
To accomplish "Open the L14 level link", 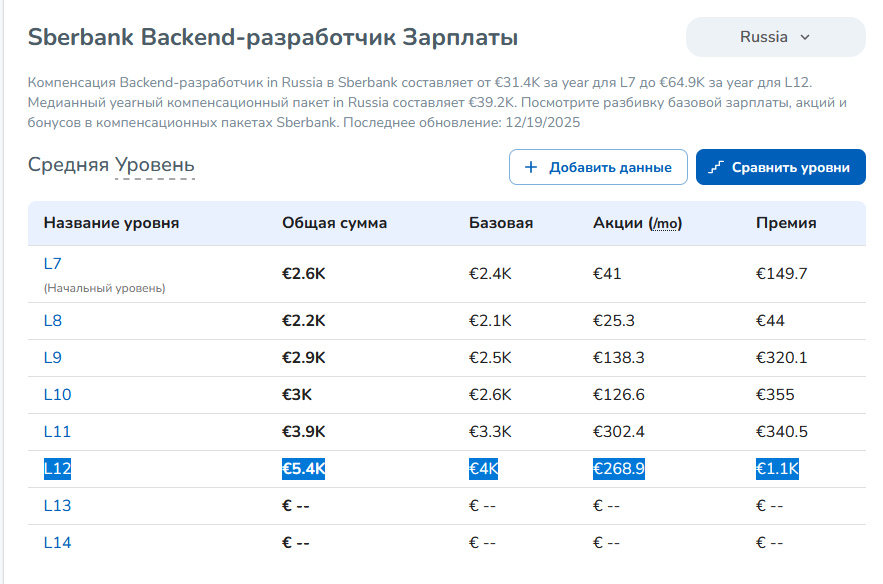I will pyautogui.click(x=57, y=543).
